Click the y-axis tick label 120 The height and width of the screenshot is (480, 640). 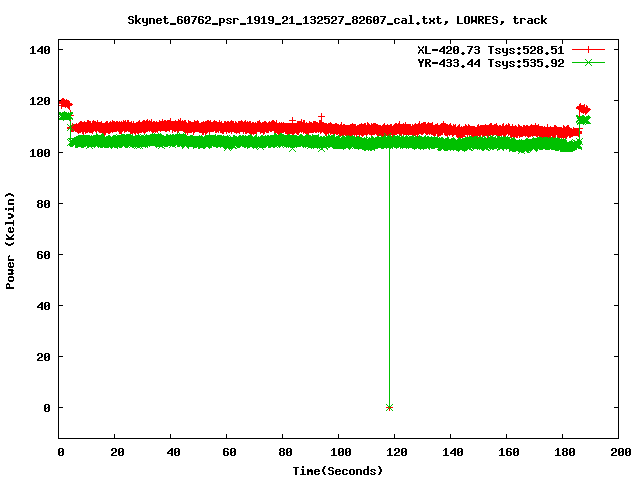(40, 101)
